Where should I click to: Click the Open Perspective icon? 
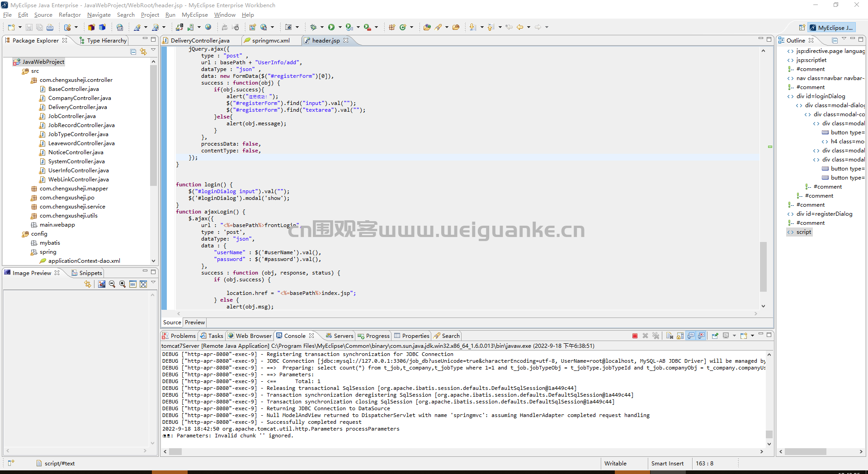(802, 28)
